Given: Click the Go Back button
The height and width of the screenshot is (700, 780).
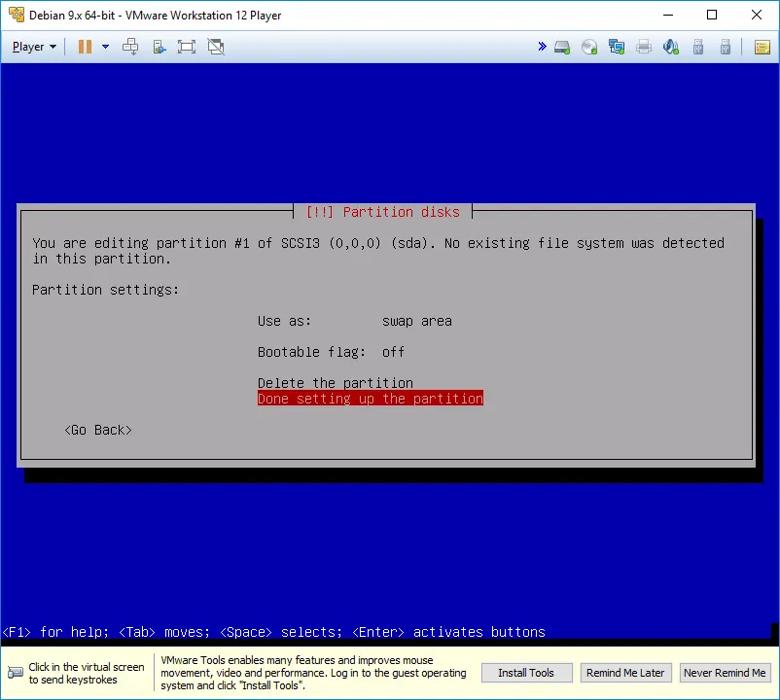Looking at the screenshot, I should pyautogui.click(x=98, y=430).
